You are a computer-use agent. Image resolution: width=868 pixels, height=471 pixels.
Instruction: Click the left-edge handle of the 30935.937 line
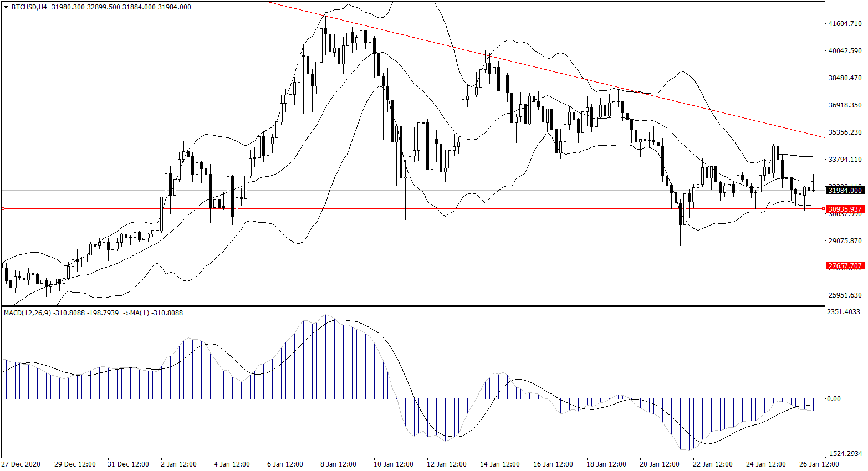pyautogui.click(x=3, y=209)
